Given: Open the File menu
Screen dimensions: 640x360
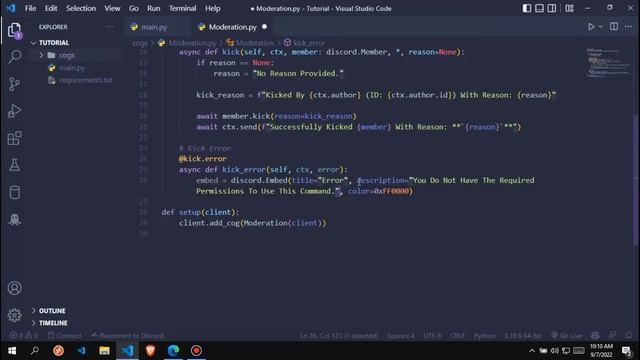Looking at the screenshot, I should (x=30, y=8).
